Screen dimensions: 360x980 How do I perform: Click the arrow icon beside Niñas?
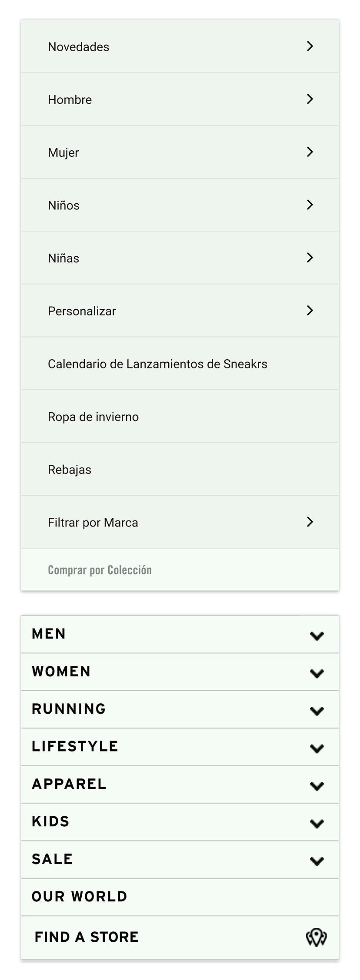click(310, 258)
